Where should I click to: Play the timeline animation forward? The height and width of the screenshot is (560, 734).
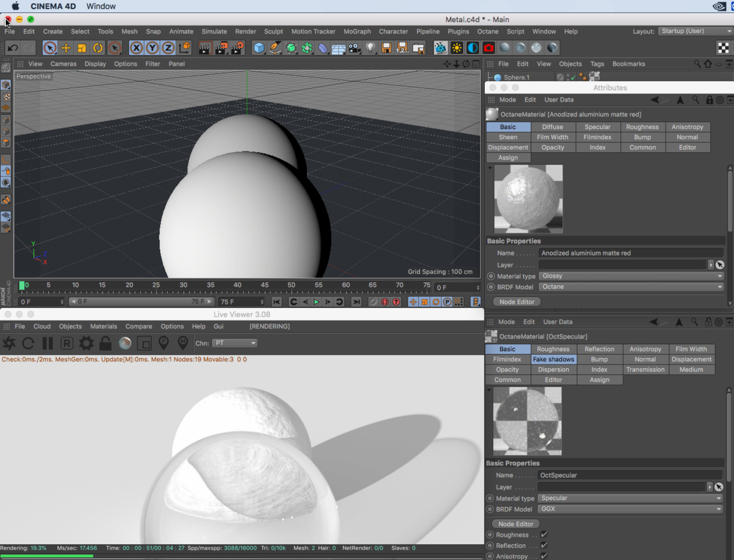point(316,302)
